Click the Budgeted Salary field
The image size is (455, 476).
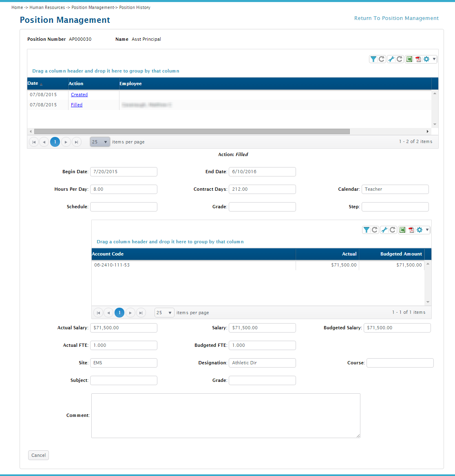[397, 328]
